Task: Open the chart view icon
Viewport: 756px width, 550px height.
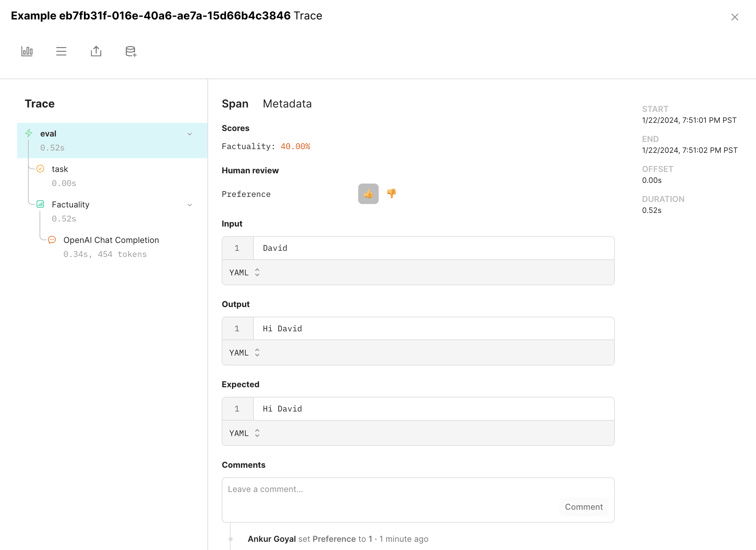Action: tap(27, 51)
